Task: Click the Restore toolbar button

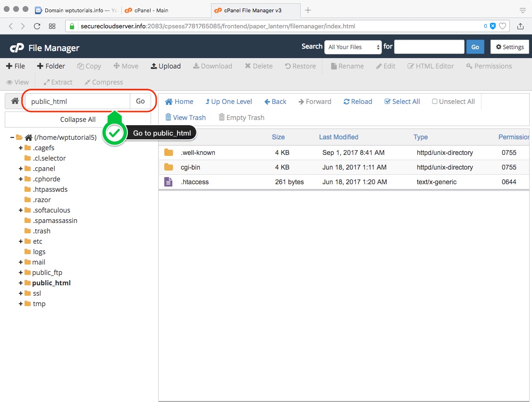Action: coord(301,66)
